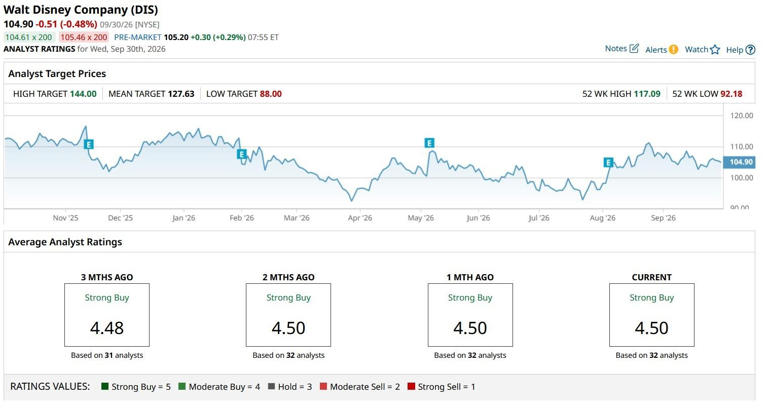Click the Notes link
This screenshot has height=408, width=768.
616,48
